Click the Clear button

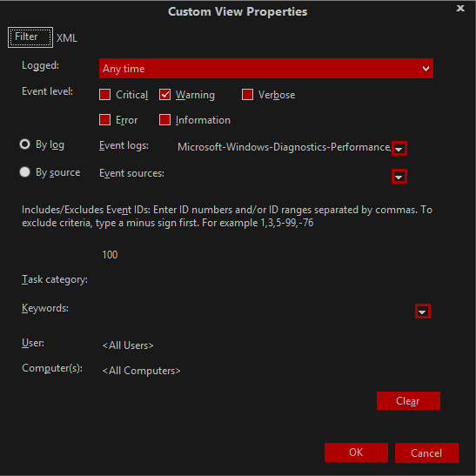pos(408,400)
